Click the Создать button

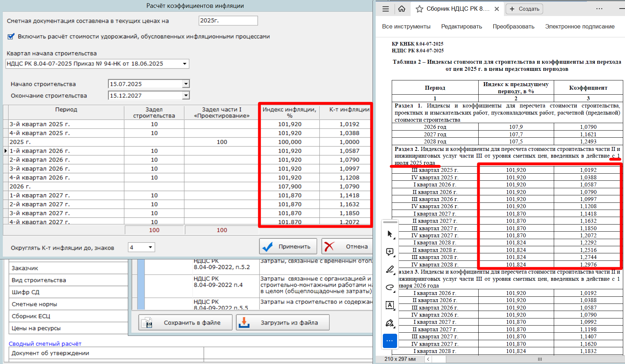pos(524,9)
